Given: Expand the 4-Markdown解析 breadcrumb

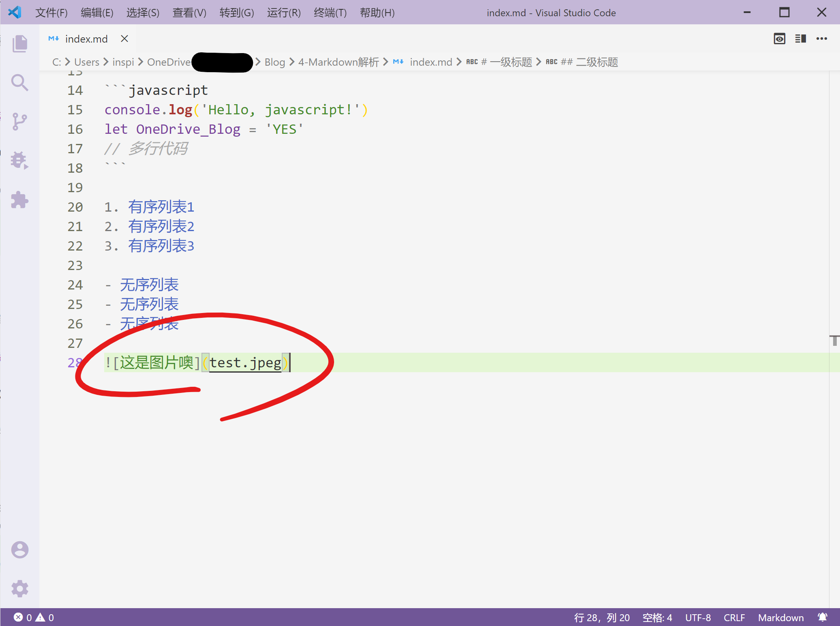Looking at the screenshot, I should click(338, 62).
